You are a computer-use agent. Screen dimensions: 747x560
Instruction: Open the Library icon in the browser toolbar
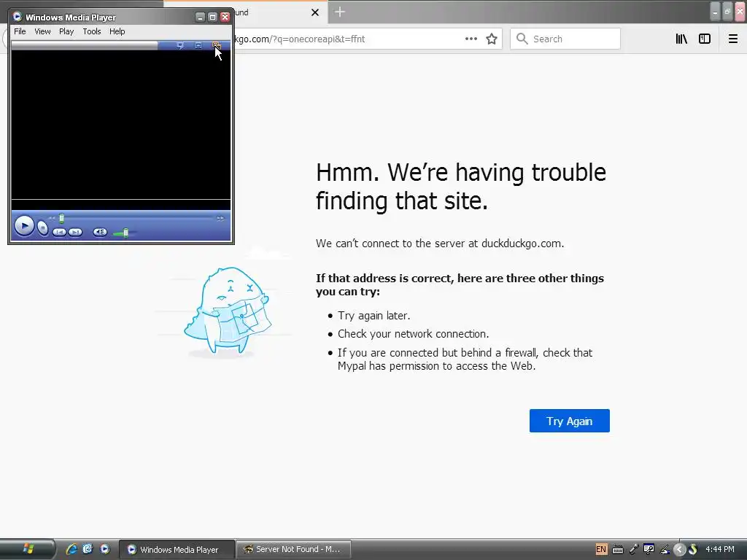tap(681, 39)
